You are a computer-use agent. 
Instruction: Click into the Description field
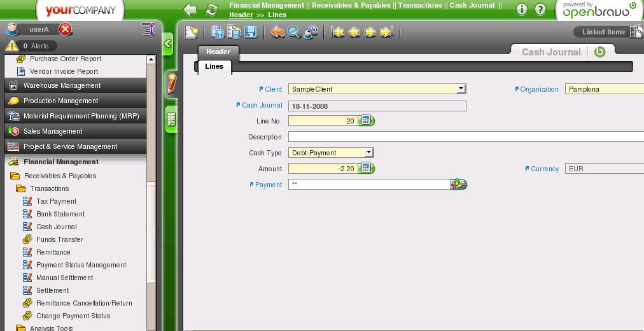(466, 137)
